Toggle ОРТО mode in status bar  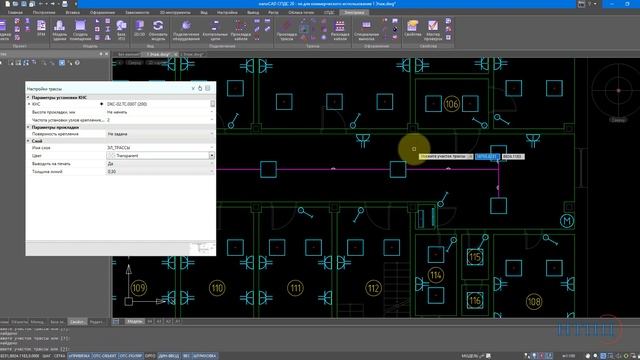[x=150, y=356]
